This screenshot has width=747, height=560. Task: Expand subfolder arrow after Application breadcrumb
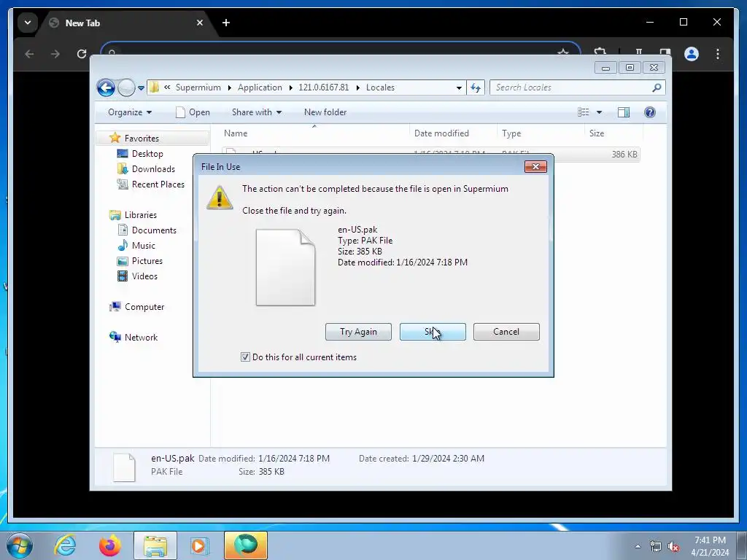point(290,87)
